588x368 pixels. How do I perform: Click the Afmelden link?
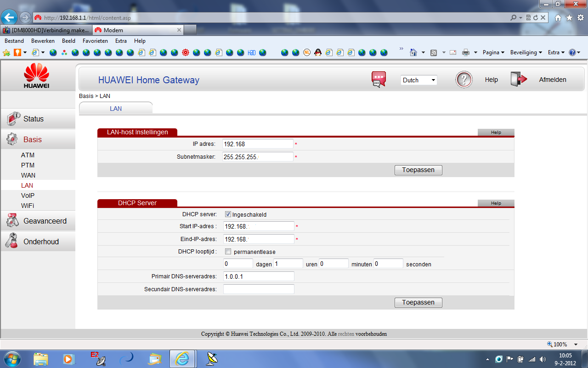point(553,80)
